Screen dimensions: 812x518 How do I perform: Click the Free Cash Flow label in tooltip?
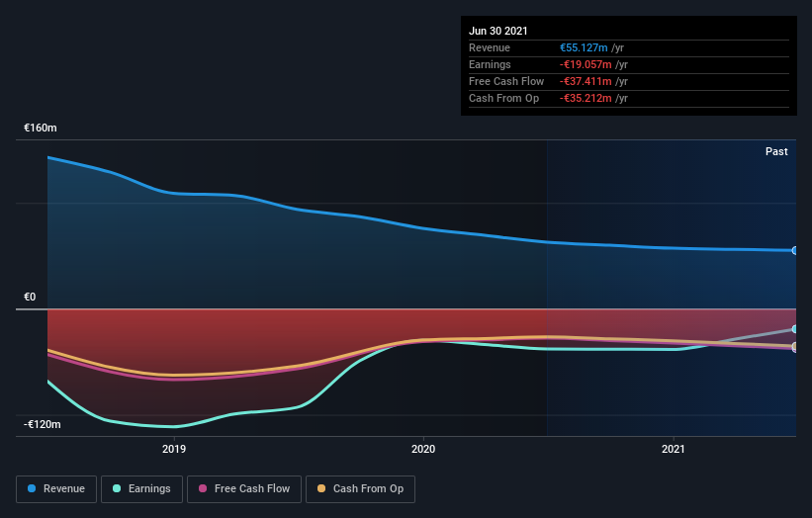point(506,81)
